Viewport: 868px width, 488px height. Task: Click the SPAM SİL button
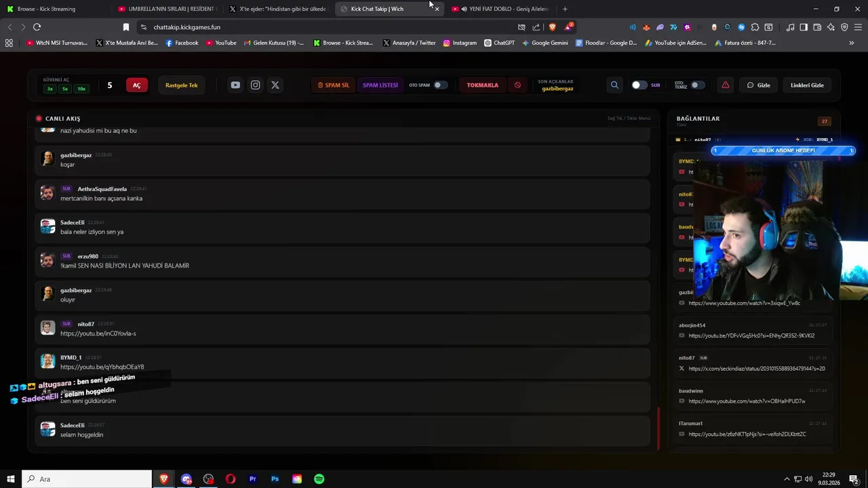click(x=334, y=85)
